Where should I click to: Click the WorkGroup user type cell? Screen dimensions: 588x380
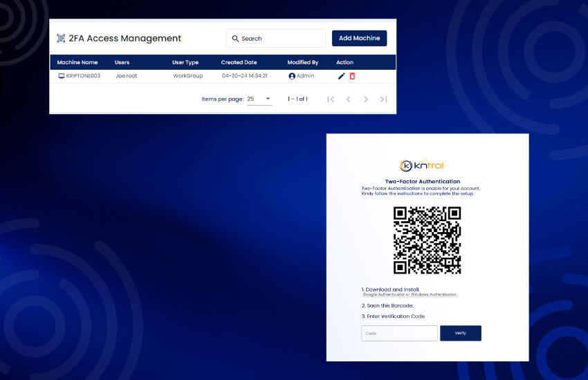188,76
